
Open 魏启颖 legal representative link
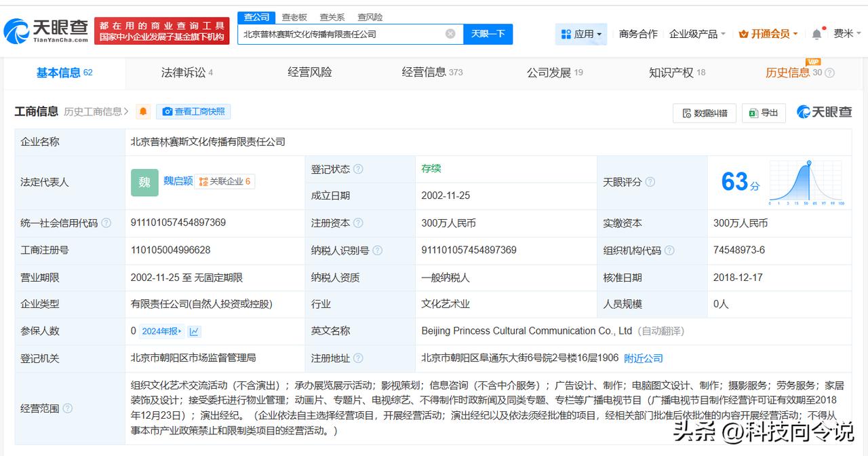(x=178, y=181)
